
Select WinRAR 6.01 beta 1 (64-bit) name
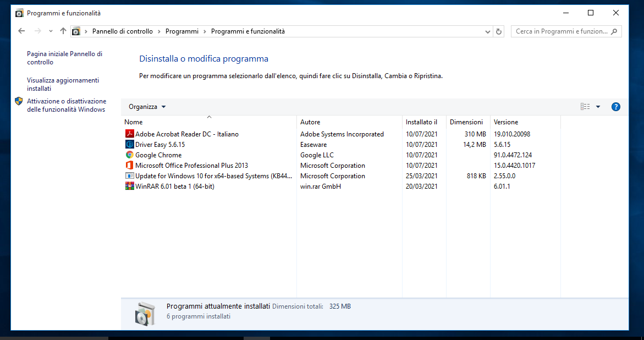pos(174,186)
